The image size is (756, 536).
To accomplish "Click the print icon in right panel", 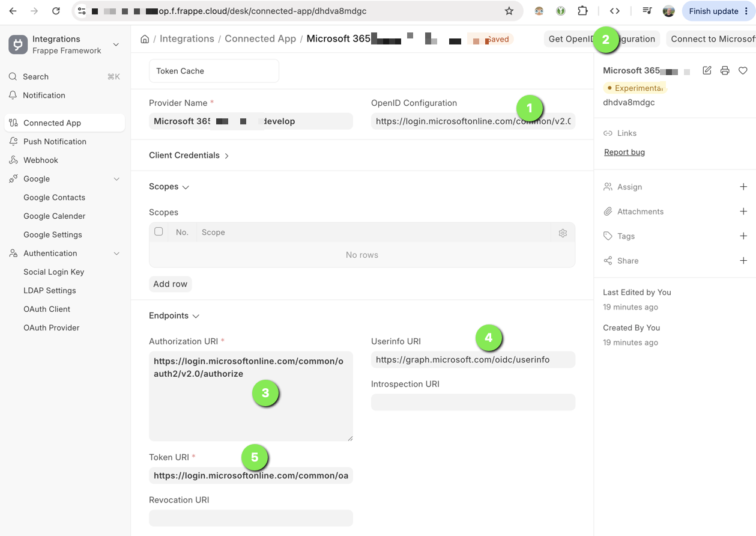I will [x=725, y=70].
